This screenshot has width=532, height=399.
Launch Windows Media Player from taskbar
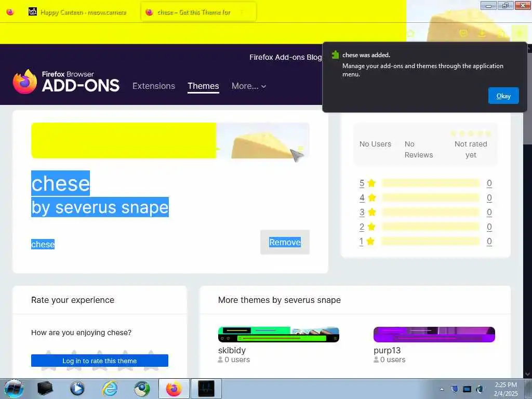77,389
